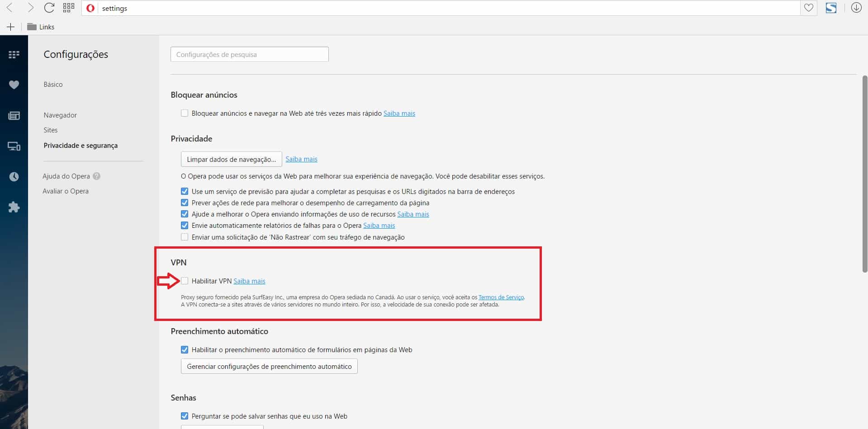The image size is (868, 429).
Task: Focus the Configurações de pesquisa field
Action: tap(249, 54)
